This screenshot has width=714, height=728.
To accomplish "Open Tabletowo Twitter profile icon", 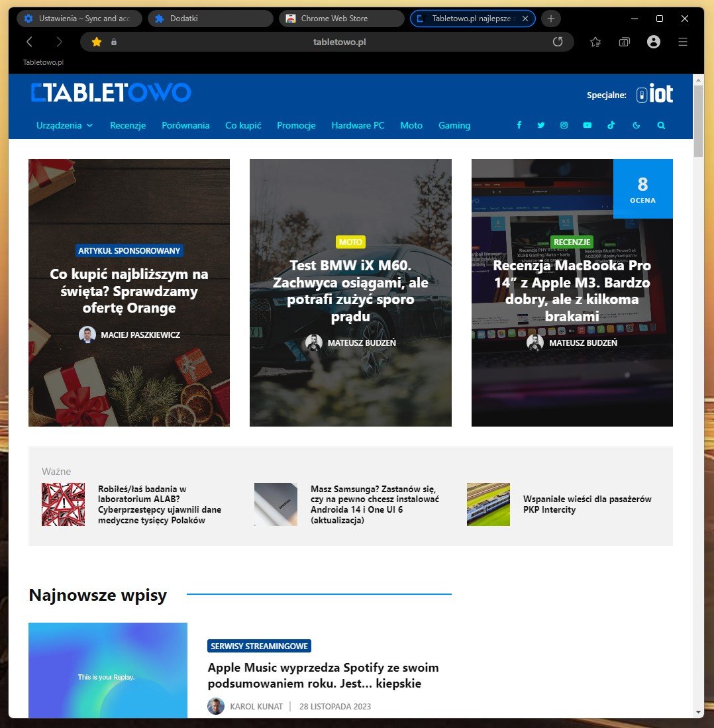I will click(541, 125).
